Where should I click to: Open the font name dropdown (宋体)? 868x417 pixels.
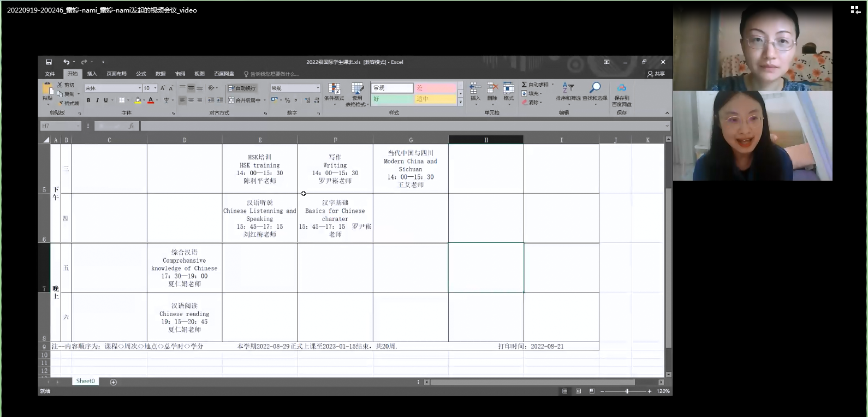139,88
